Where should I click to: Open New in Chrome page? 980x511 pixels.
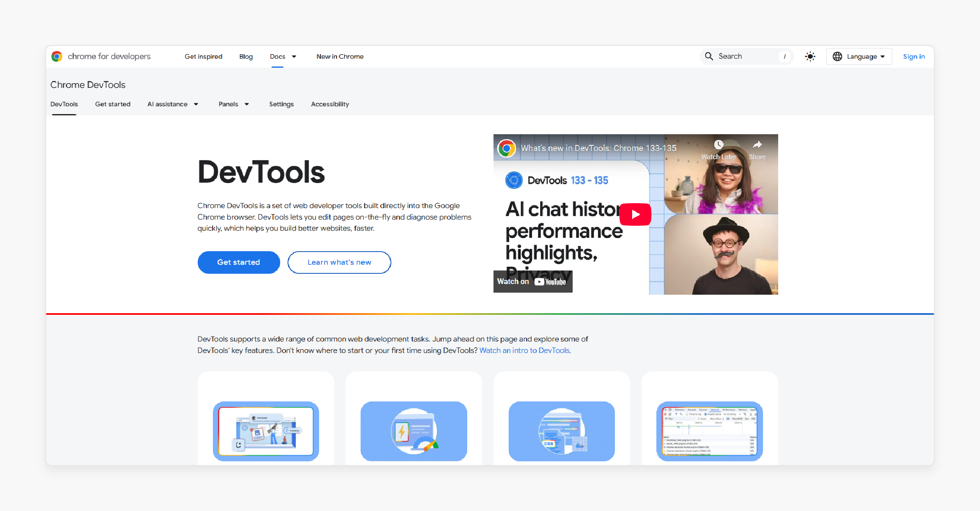[x=340, y=56]
